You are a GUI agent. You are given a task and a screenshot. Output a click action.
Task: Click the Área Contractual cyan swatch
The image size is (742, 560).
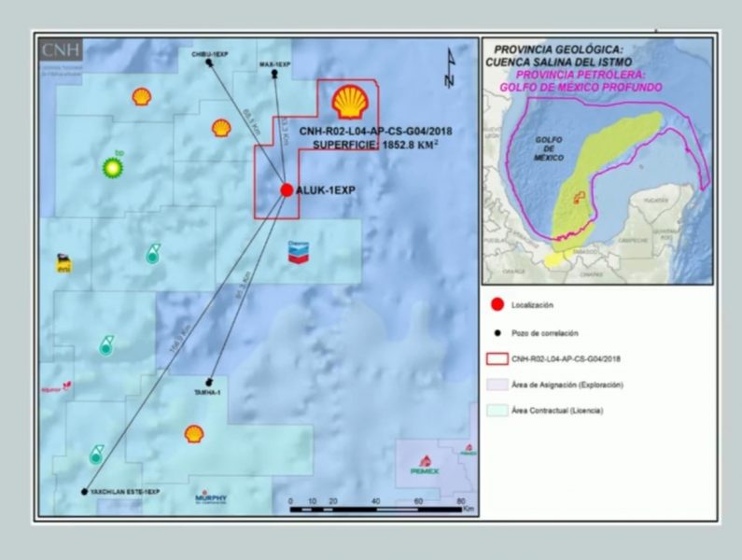tap(497, 411)
